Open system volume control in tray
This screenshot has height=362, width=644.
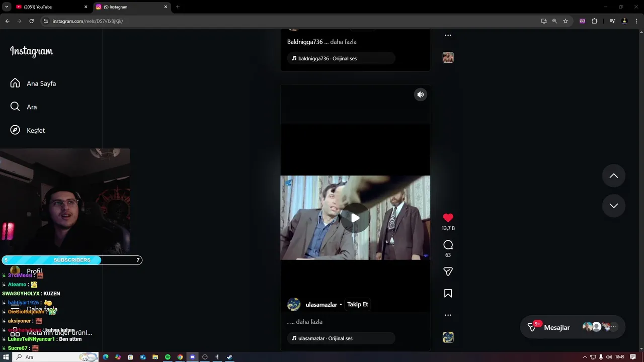(x=609, y=357)
